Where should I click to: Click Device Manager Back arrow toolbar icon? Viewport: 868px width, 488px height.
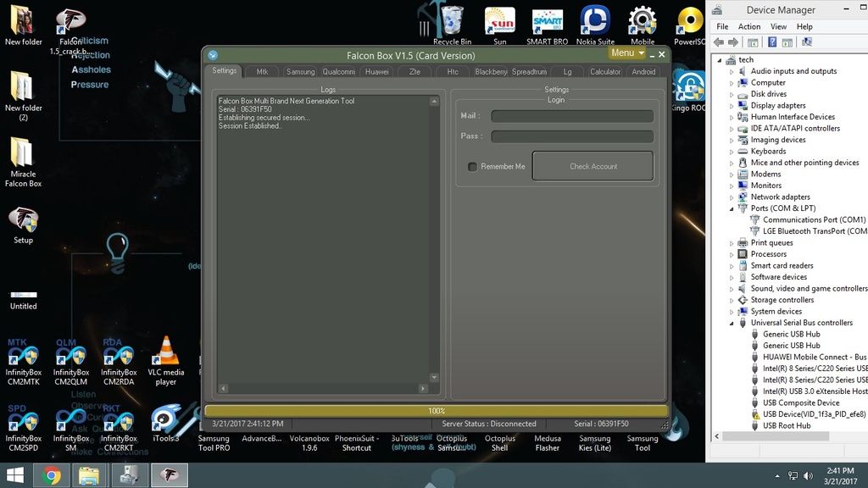coord(719,42)
